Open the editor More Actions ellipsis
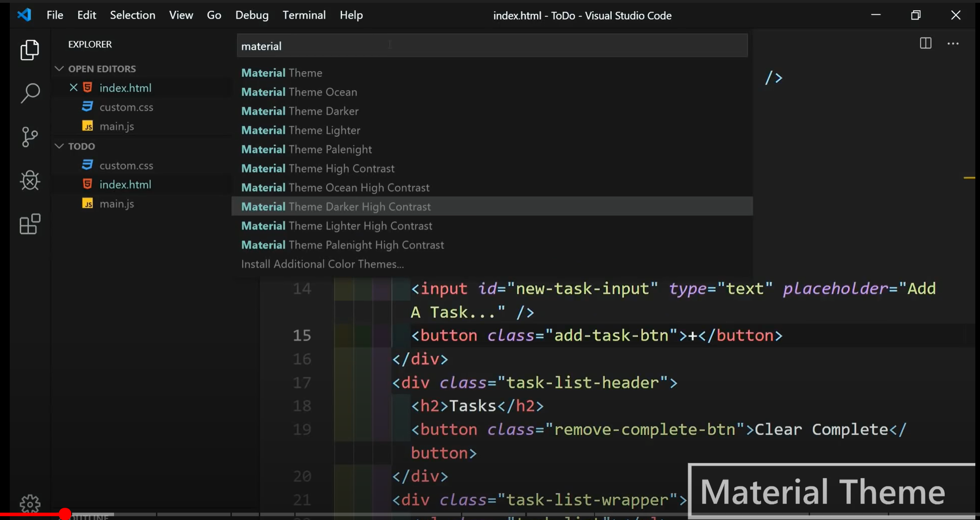Image resolution: width=980 pixels, height=520 pixels. pyautogui.click(x=953, y=44)
